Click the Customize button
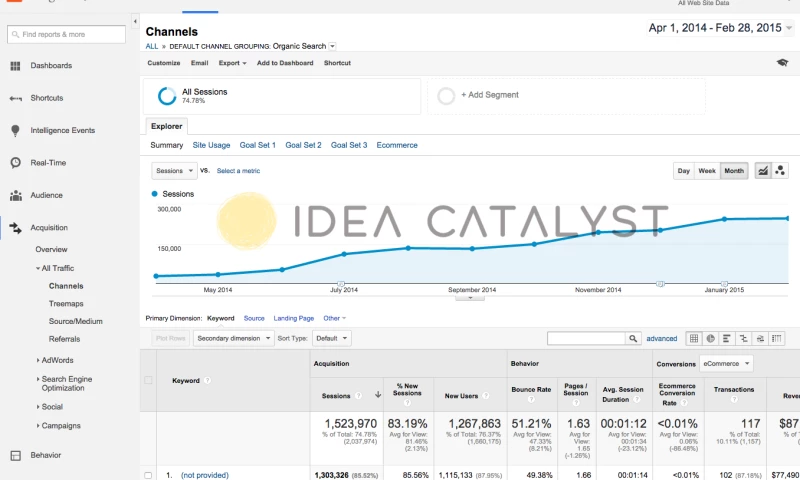The image size is (800, 480). 164,63
